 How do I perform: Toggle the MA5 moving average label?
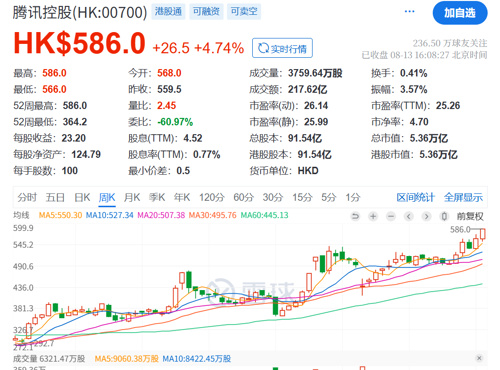pyautogui.click(x=60, y=215)
